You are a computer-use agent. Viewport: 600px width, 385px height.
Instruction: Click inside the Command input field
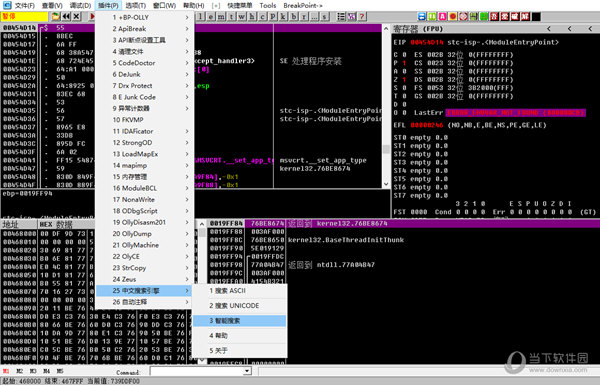pos(197,371)
